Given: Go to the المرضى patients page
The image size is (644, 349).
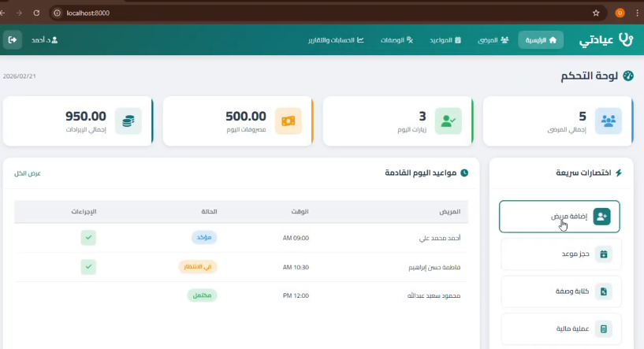Looking at the screenshot, I should pyautogui.click(x=493, y=39).
